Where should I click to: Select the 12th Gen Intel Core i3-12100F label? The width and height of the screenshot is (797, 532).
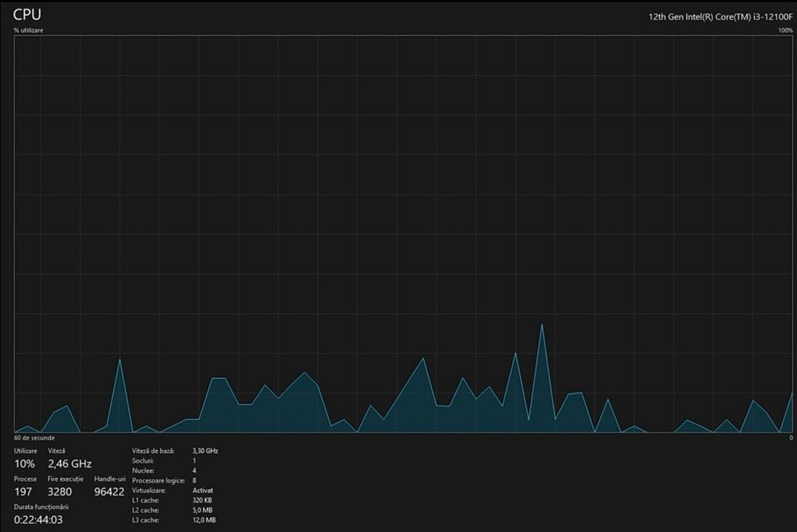pos(720,17)
